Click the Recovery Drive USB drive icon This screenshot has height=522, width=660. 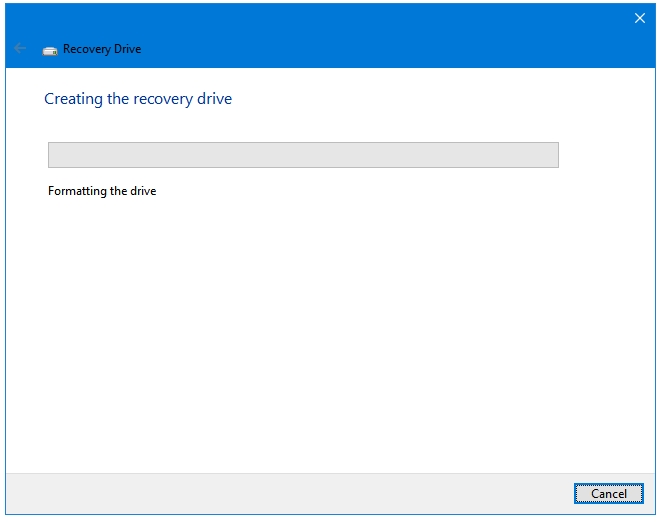[50, 51]
